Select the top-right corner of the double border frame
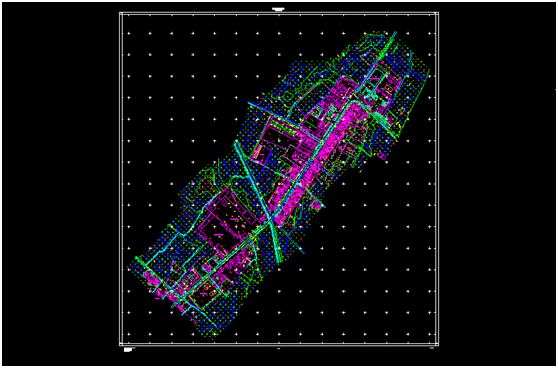This screenshot has width=558, height=368. click(x=438, y=13)
